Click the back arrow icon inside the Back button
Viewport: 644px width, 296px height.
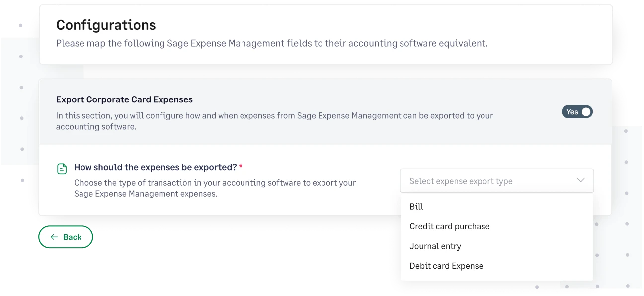pos(55,237)
